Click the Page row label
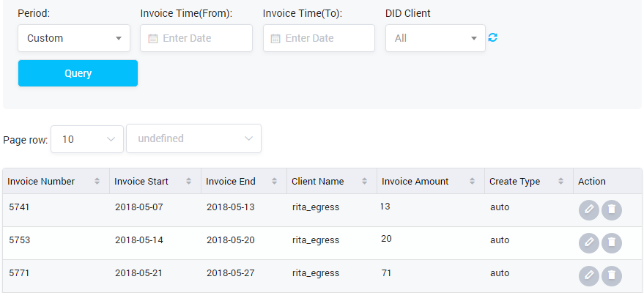 pyautogui.click(x=26, y=140)
